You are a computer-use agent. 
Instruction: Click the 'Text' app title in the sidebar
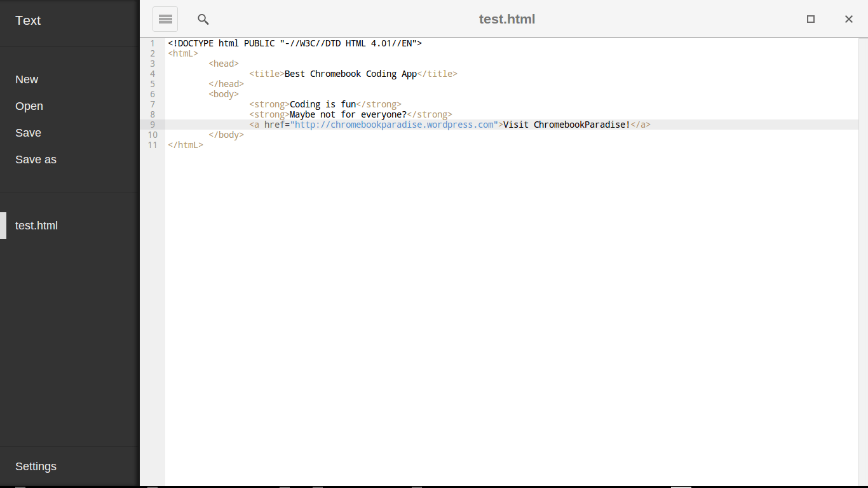point(28,20)
